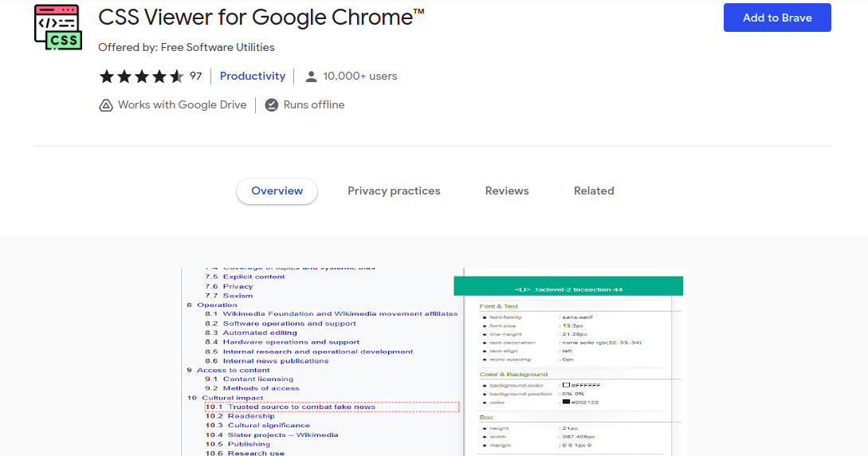Viewport: 868px width, 456px height.
Task: Click the font-family value sans-serif
Action: pos(577,317)
